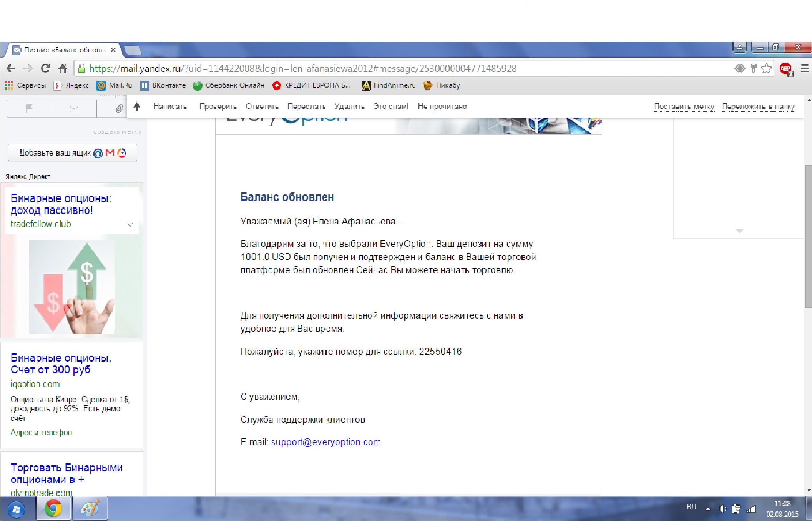The image size is (812, 521).
Task: Open the КРЕДИТ ЕВРОПА bookmark
Action: 312,85
